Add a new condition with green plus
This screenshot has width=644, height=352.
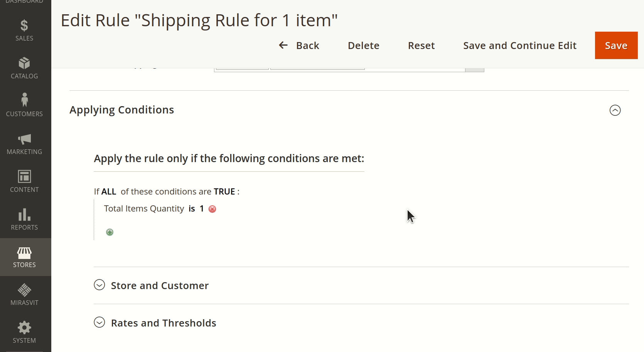pyautogui.click(x=110, y=232)
